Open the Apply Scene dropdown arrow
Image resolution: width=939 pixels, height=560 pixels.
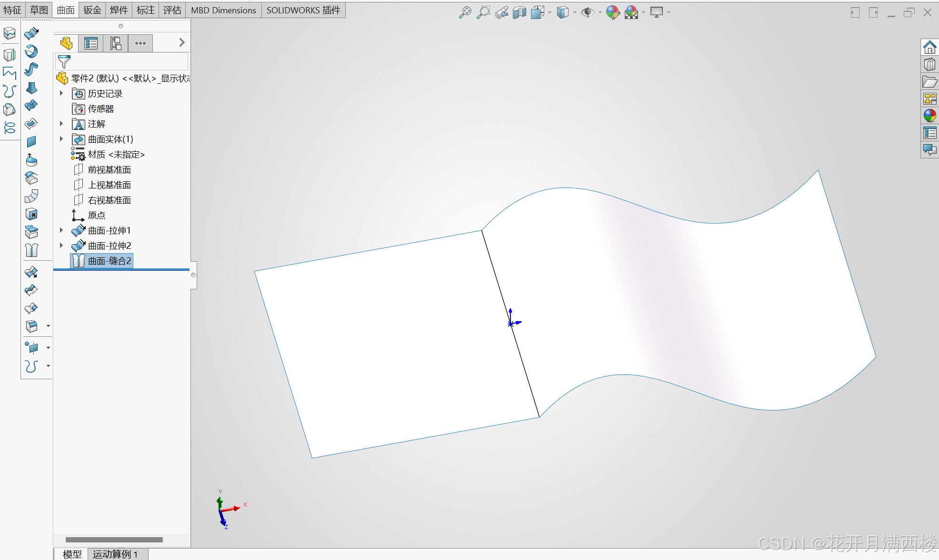coord(643,12)
